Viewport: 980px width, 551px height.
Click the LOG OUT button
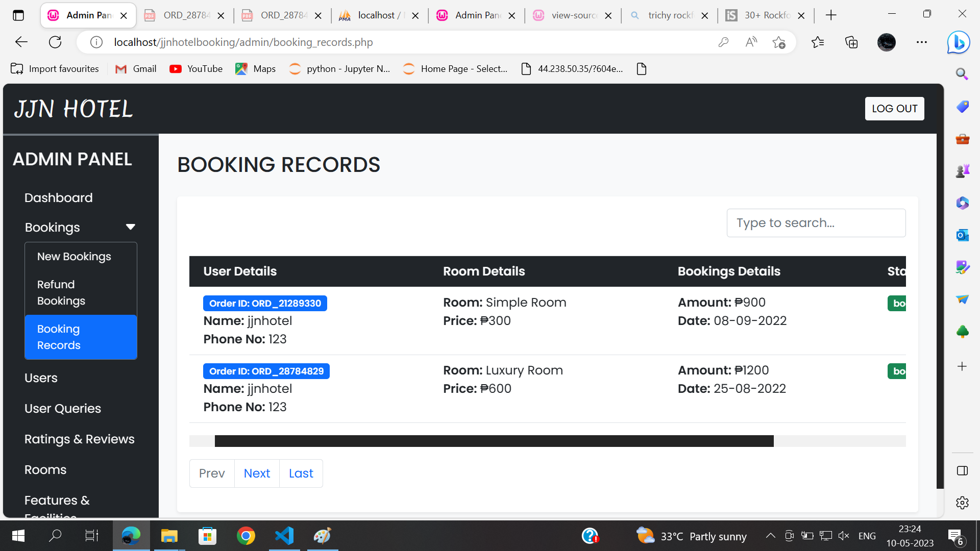[x=894, y=108]
